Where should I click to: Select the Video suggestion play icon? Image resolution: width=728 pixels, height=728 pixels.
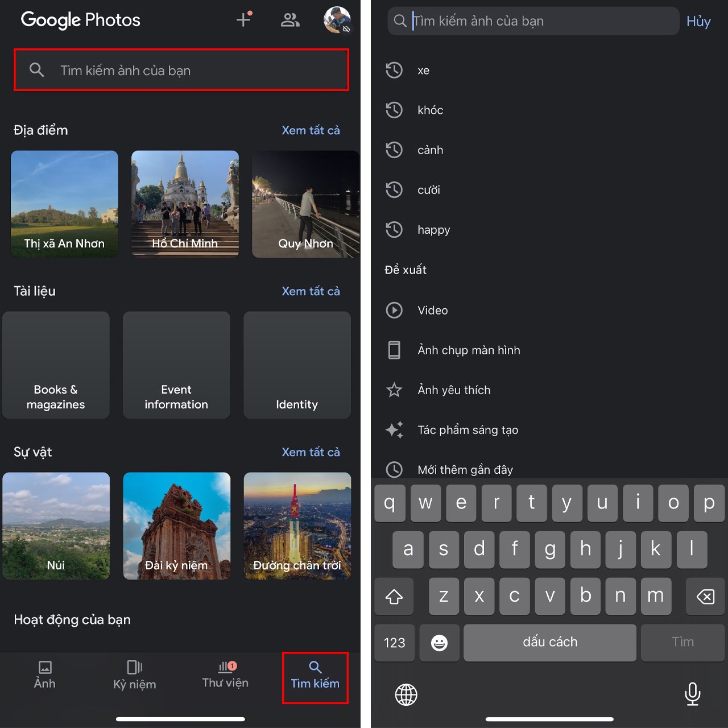tap(394, 310)
